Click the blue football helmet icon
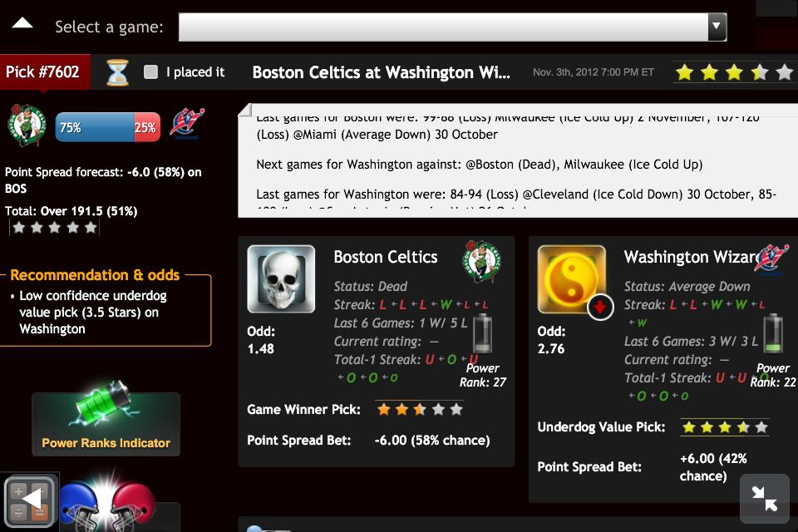The width and height of the screenshot is (798, 532). (80, 505)
